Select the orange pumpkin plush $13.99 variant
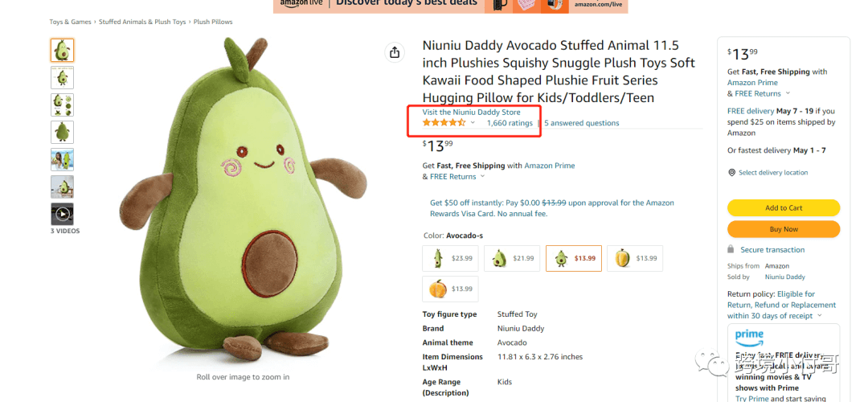This screenshot has width=868, height=402. tap(450, 289)
